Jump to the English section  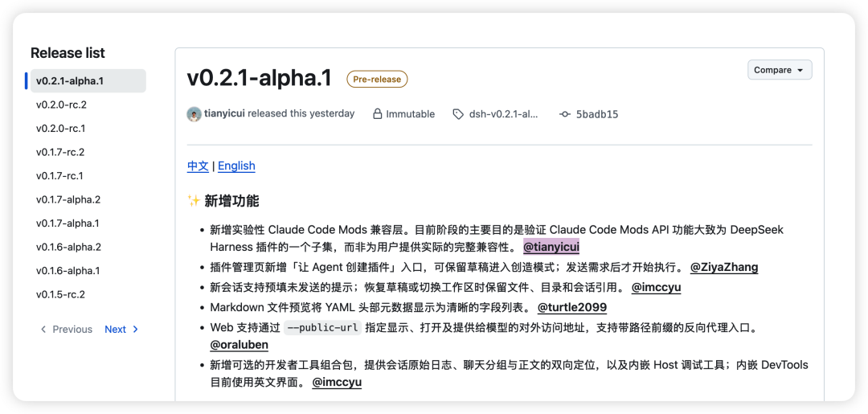(236, 166)
